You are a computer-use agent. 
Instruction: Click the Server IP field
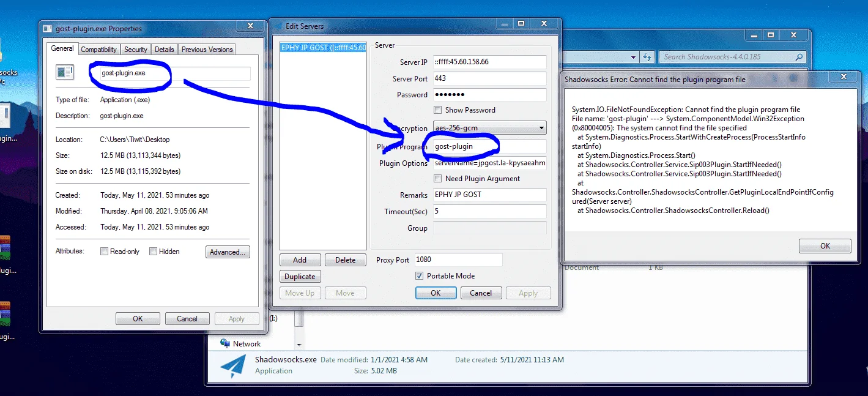tap(489, 62)
